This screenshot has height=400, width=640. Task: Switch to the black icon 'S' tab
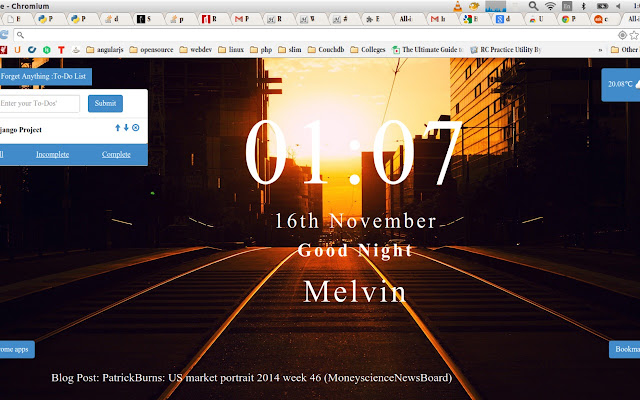pyautogui.click(x=149, y=19)
